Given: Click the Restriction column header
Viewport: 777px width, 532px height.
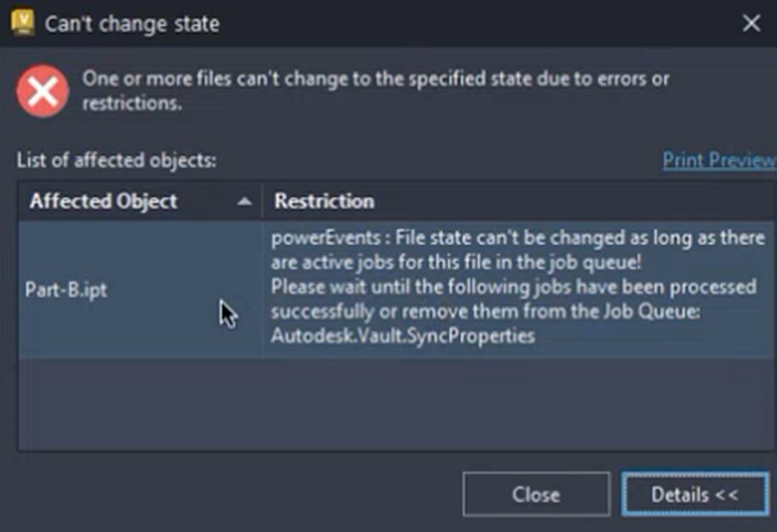Looking at the screenshot, I should pyautogui.click(x=323, y=201).
